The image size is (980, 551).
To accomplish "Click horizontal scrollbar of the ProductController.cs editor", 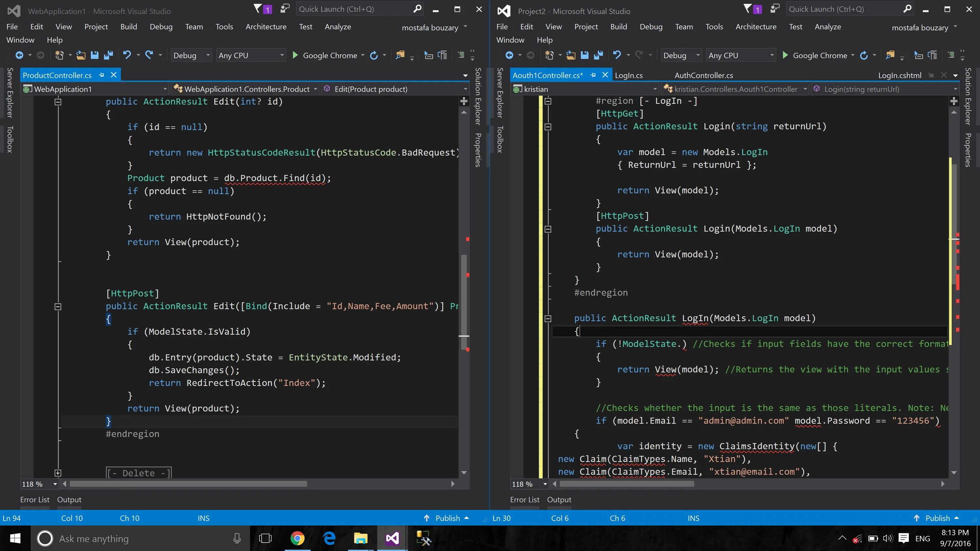I will 188,484.
